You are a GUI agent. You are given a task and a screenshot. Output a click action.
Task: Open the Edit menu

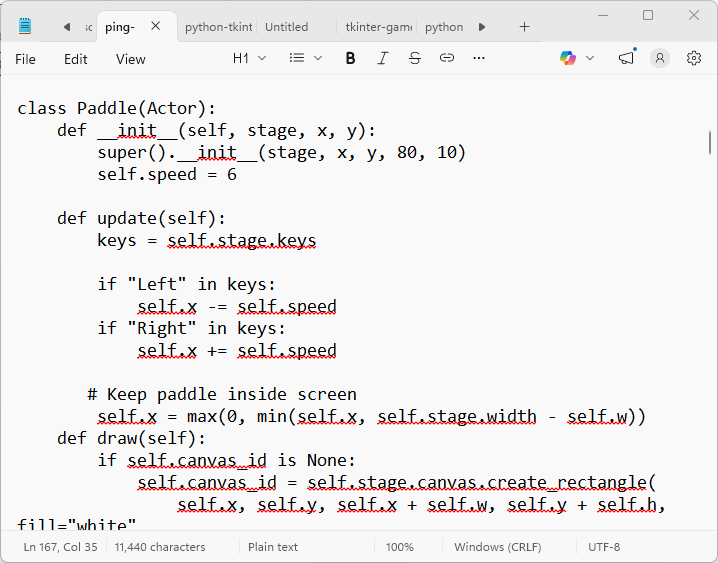pyautogui.click(x=76, y=59)
